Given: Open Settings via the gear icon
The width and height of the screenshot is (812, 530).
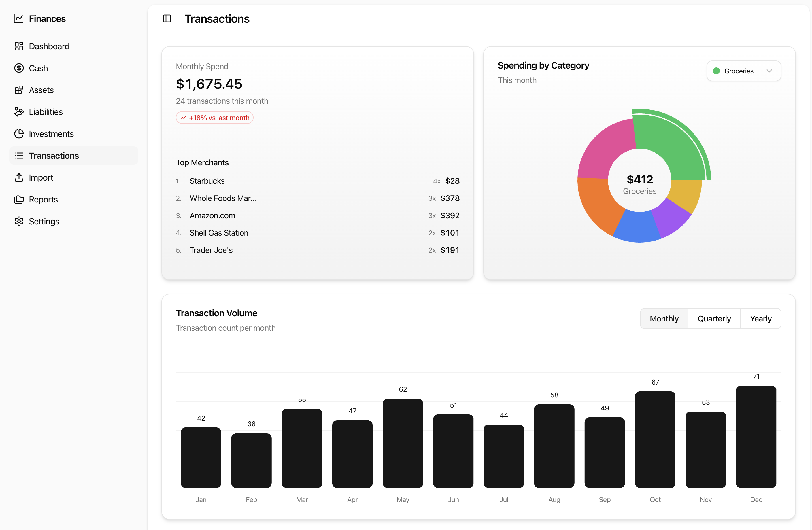Looking at the screenshot, I should point(19,221).
